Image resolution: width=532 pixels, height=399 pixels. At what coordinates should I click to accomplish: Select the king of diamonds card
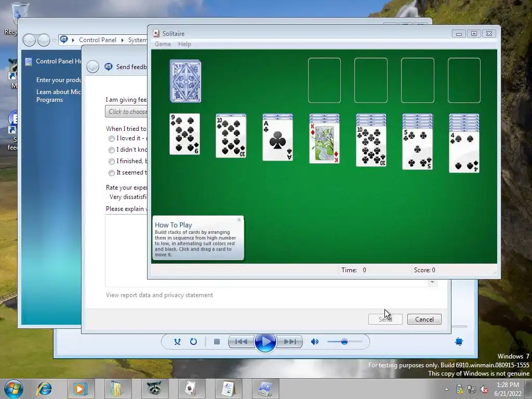pos(324,143)
